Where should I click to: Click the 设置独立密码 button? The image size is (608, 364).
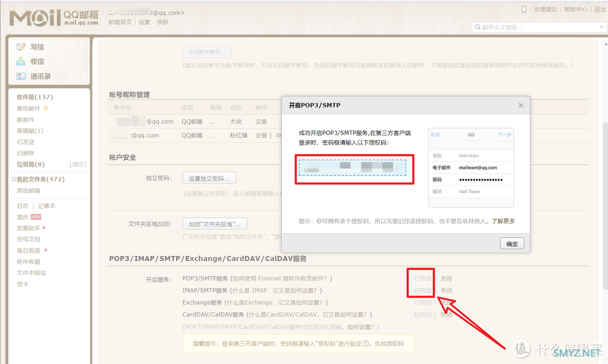click(x=209, y=178)
